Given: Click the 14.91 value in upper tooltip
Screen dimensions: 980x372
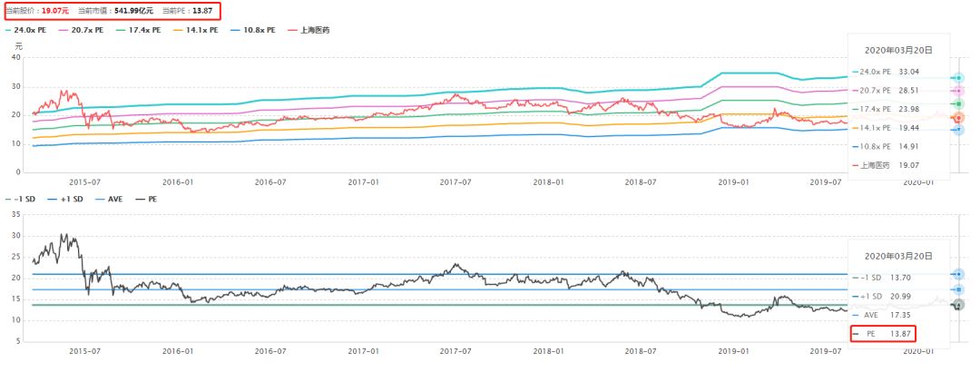Looking at the screenshot, I should click(909, 146).
